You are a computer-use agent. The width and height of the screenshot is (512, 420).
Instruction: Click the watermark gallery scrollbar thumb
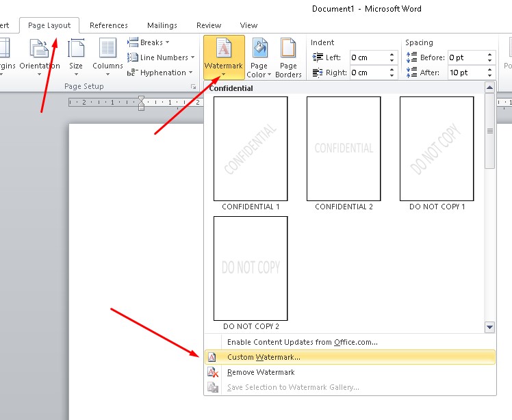489,131
